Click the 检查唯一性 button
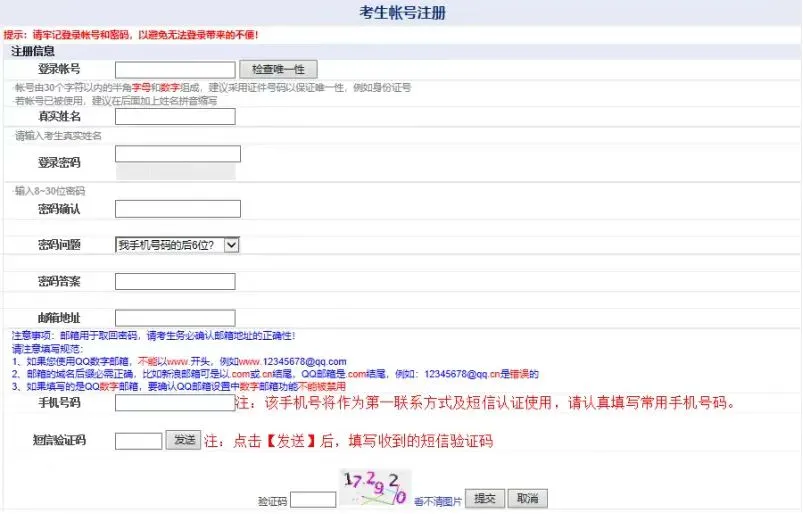The height and width of the screenshot is (514, 803). (278, 69)
